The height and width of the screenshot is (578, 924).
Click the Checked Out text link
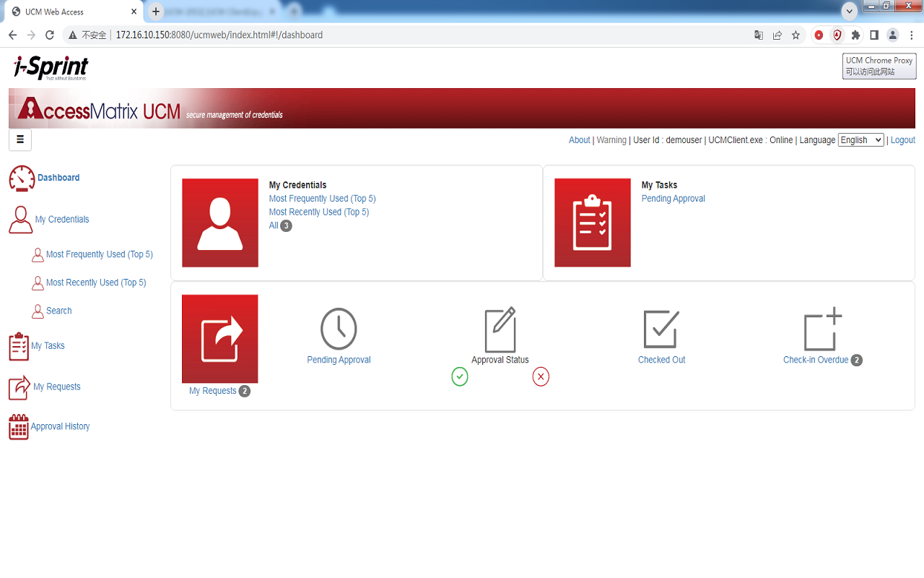[x=662, y=360]
